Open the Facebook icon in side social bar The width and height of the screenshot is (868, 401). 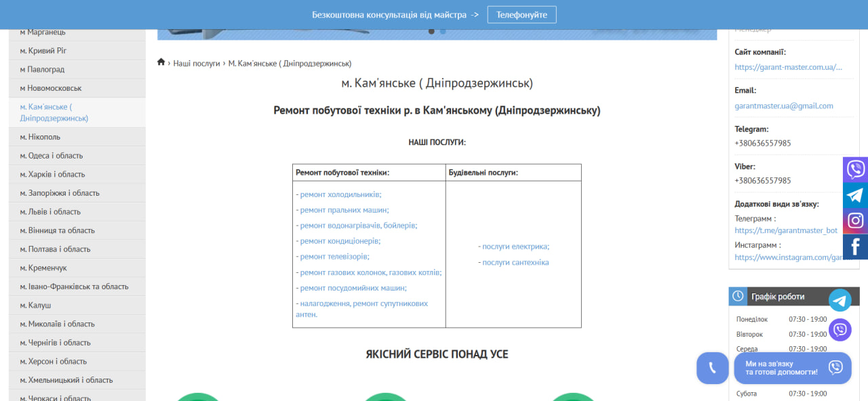coord(855,247)
